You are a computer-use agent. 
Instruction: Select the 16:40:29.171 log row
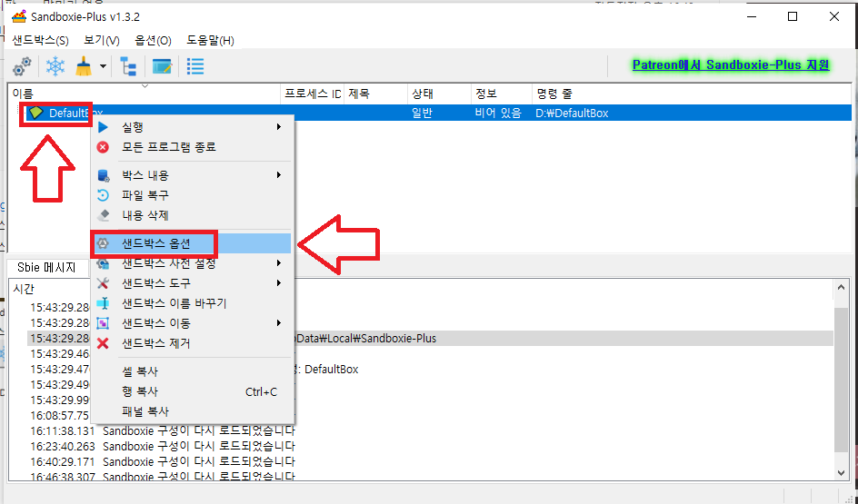[x=430, y=462]
